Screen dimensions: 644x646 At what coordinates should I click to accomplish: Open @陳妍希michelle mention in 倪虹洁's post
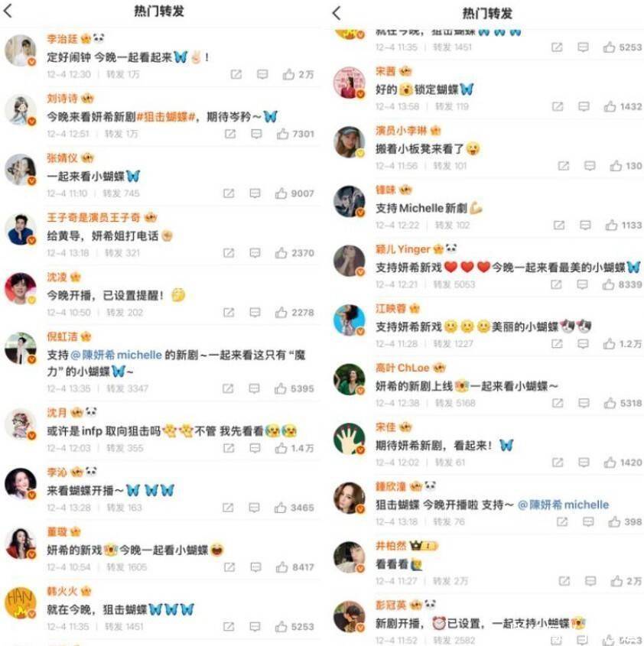pyautogui.click(x=116, y=355)
